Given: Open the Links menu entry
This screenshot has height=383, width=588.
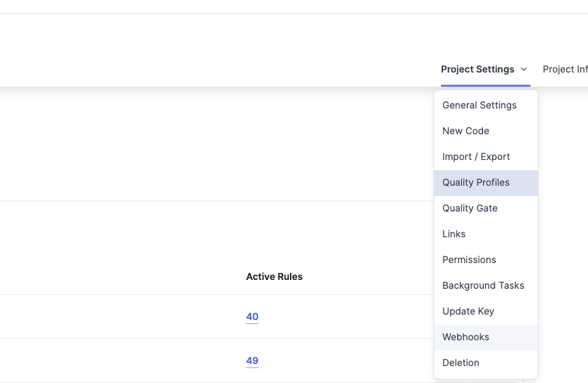Looking at the screenshot, I should click(x=486, y=234).
